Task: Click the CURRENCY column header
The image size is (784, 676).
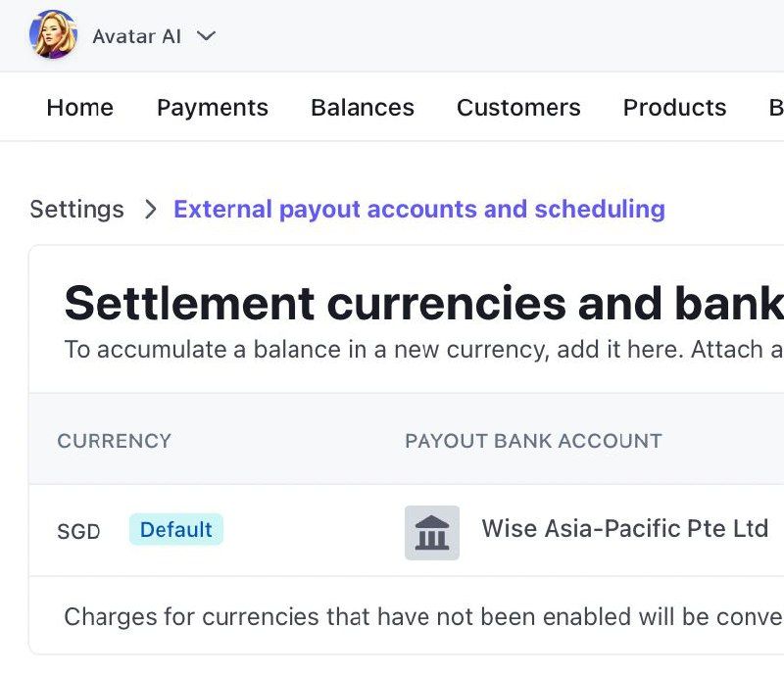Action: coord(114,441)
